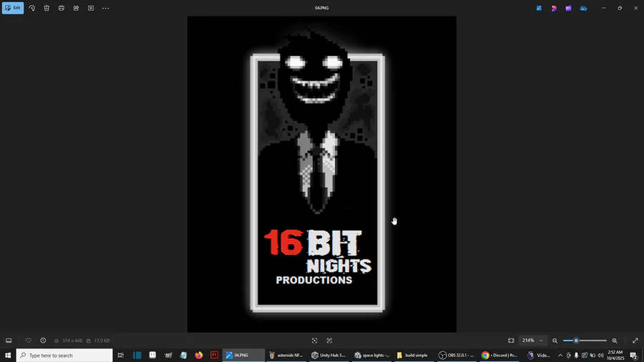Click the fit to window icon

tap(511, 341)
